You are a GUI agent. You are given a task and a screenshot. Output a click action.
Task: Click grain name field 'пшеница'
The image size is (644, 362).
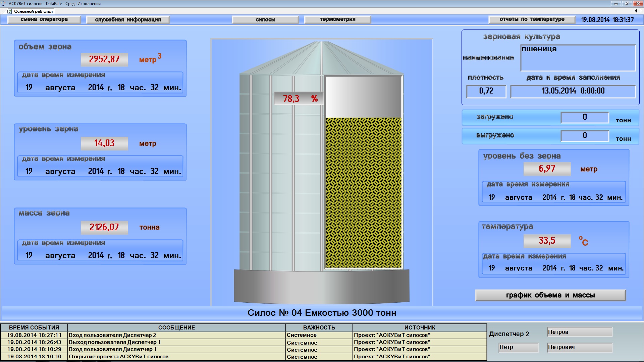click(578, 58)
